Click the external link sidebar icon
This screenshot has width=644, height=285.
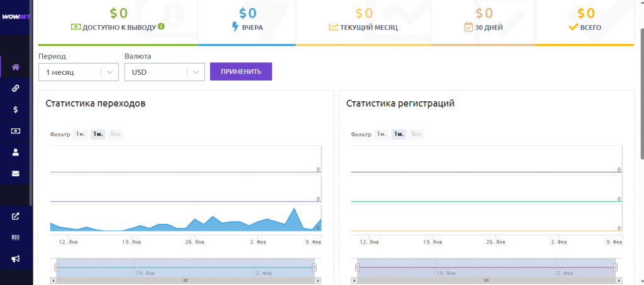[16, 216]
